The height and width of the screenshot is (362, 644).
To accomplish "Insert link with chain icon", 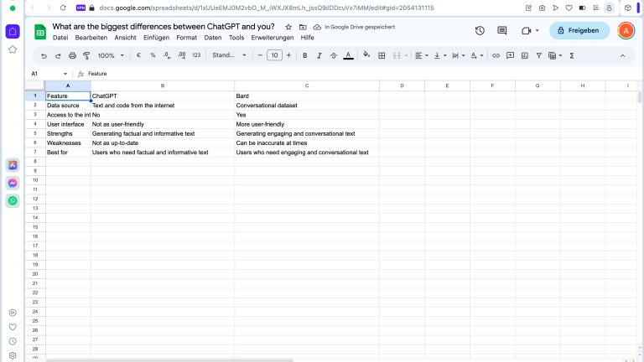I will 496,55.
